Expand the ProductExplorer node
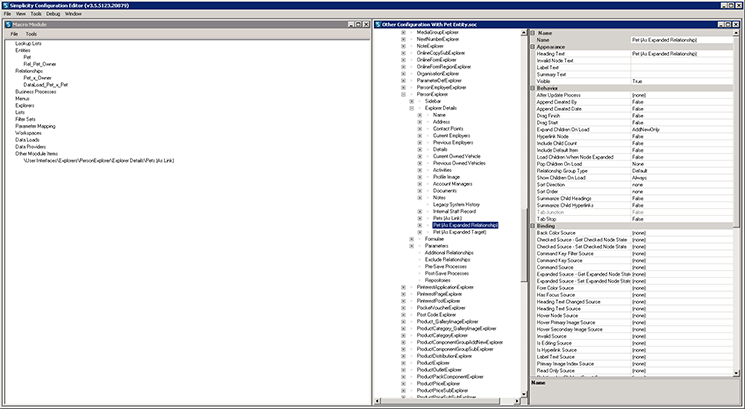745x409 pixels. (x=403, y=363)
